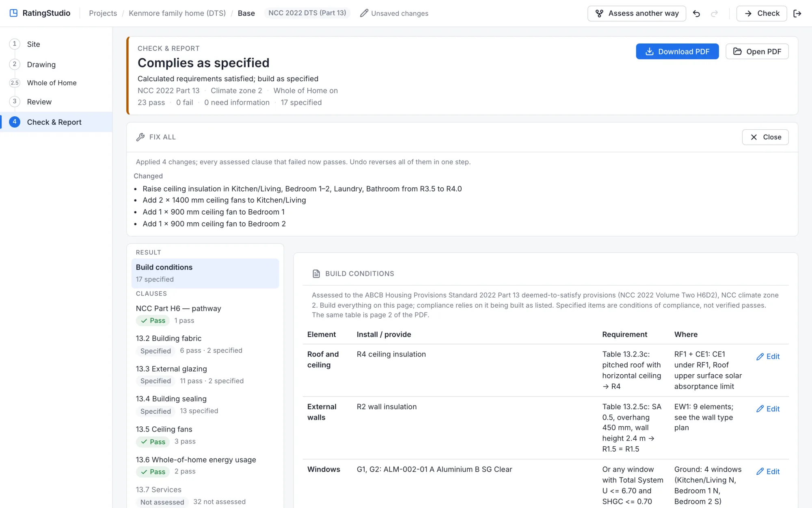This screenshot has height=508, width=812.
Task: Click "Complies as specified" heading
Action: [x=203, y=63]
